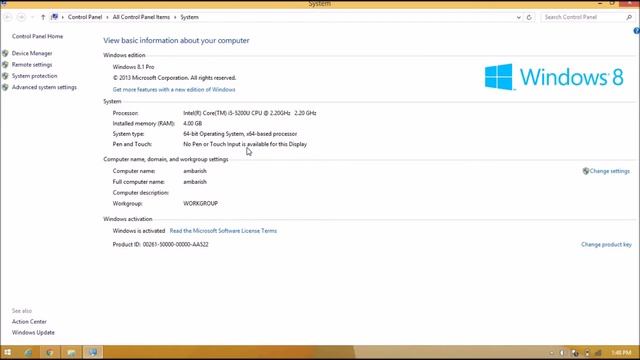640x360 pixels.
Task: Open the recent locations dropdown arrow
Action: point(32,17)
